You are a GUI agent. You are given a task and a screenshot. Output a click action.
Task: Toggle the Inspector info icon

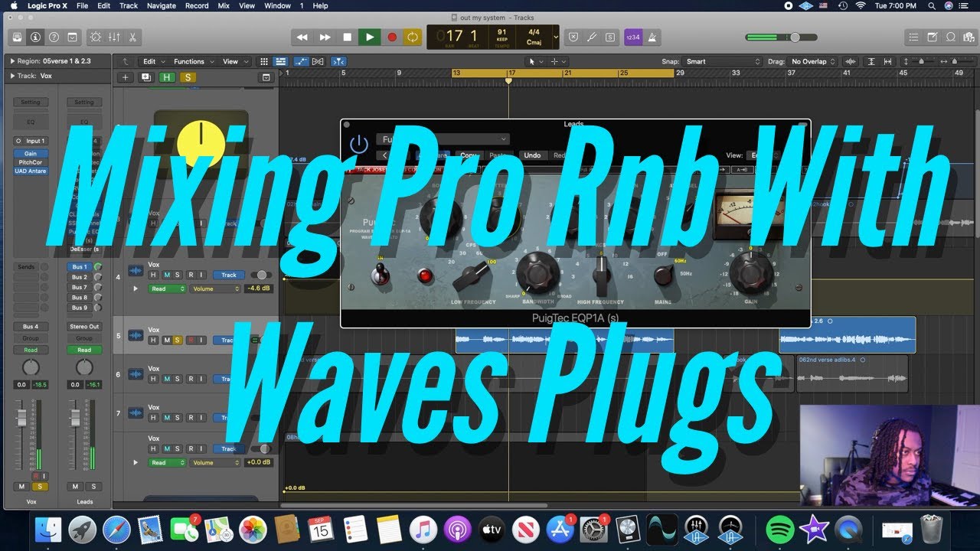[35, 37]
